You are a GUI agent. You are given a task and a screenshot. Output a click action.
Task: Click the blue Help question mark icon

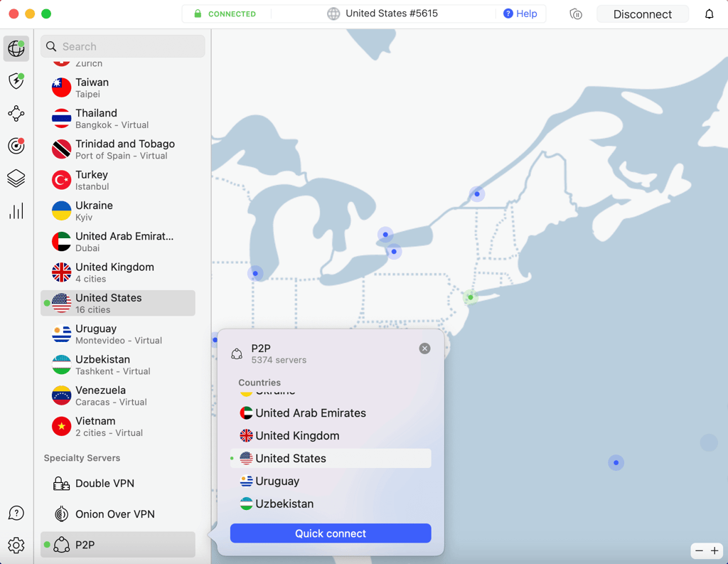[x=508, y=14]
